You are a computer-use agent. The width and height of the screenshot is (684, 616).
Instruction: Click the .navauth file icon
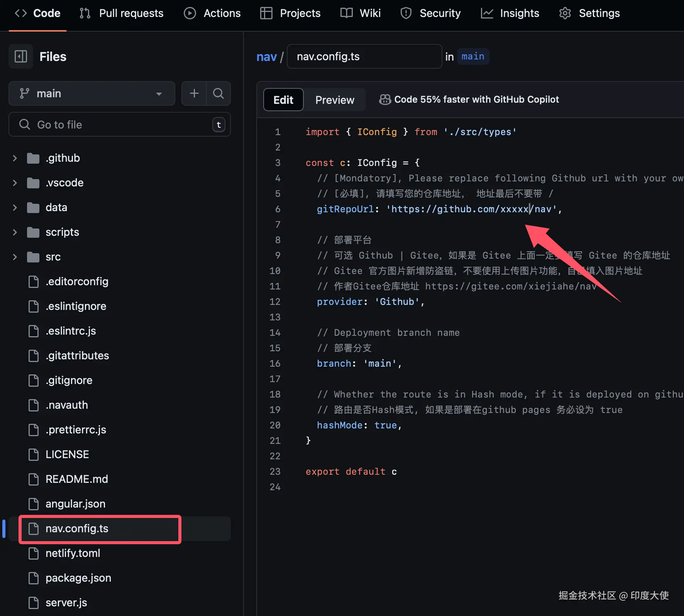pyautogui.click(x=34, y=405)
